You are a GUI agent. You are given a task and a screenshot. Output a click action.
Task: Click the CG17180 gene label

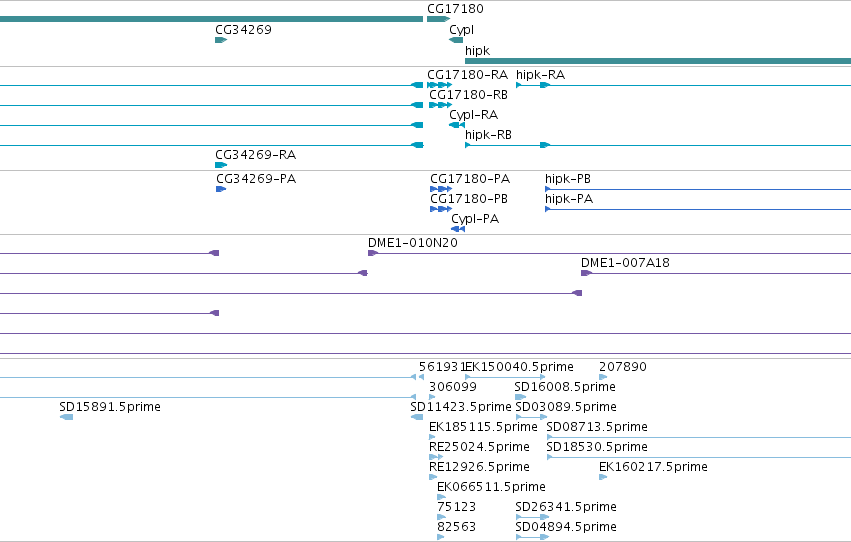[x=455, y=9]
